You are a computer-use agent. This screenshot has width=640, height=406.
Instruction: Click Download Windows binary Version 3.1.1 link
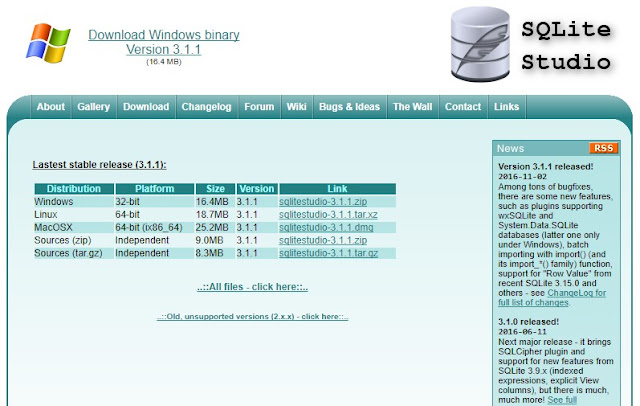pos(164,42)
